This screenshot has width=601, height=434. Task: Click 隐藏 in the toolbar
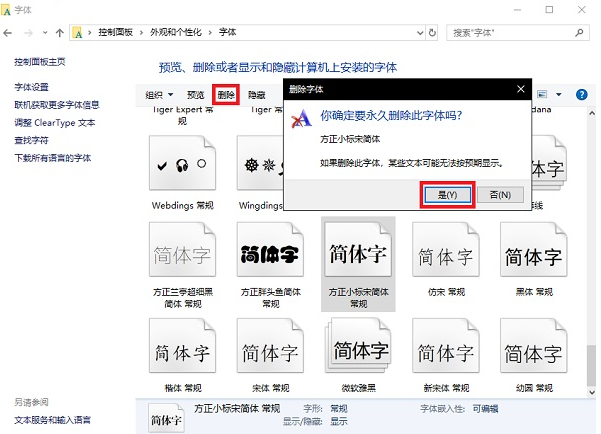pyautogui.click(x=256, y=95)
